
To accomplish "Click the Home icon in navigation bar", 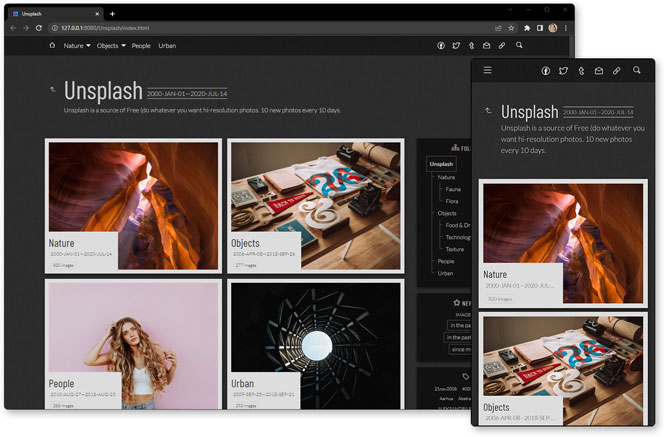I will pyautogui.click(x=52, y=46).
